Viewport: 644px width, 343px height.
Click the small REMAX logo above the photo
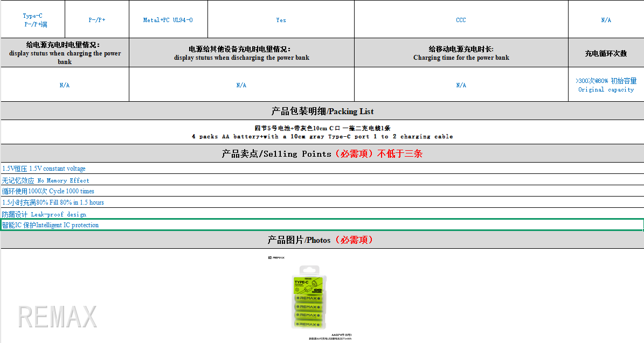[x=276, y=257]
